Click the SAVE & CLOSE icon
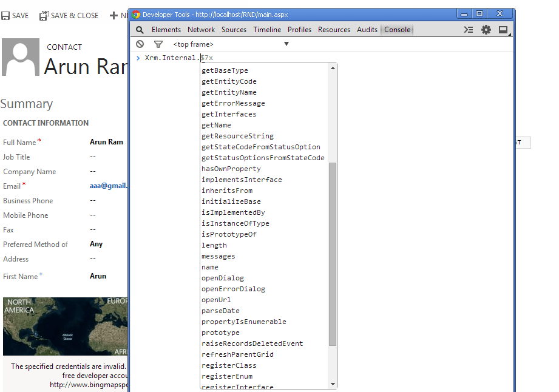This screenshot has width=559, height=392. pos(44,15)
